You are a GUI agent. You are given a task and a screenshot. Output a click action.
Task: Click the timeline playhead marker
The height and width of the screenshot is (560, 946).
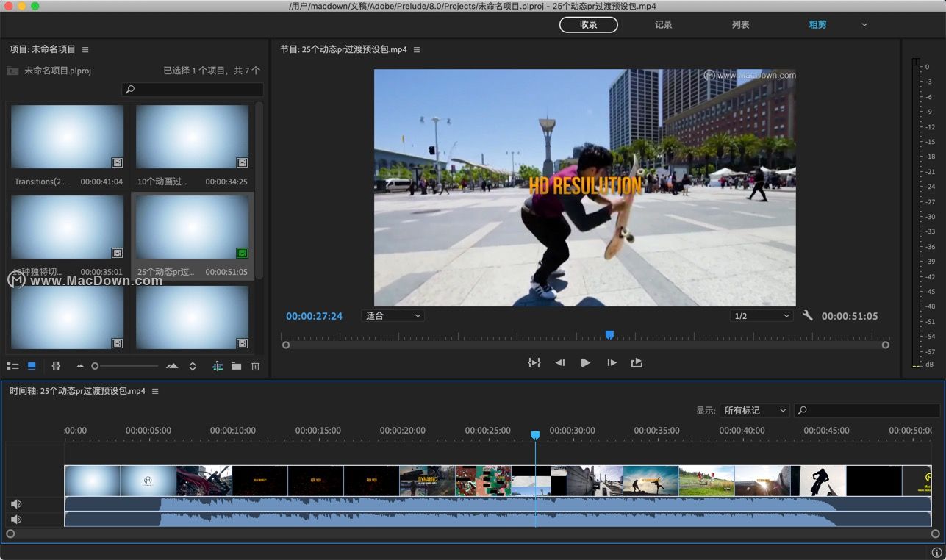pos(535,435)
